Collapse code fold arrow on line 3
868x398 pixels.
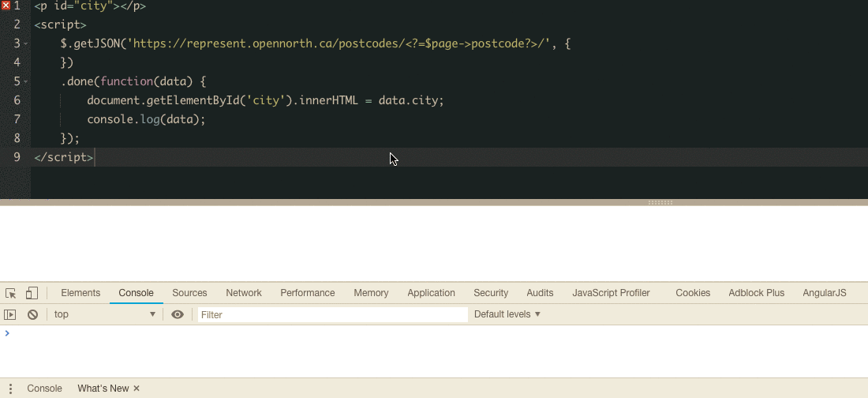[x=26, y=43]
